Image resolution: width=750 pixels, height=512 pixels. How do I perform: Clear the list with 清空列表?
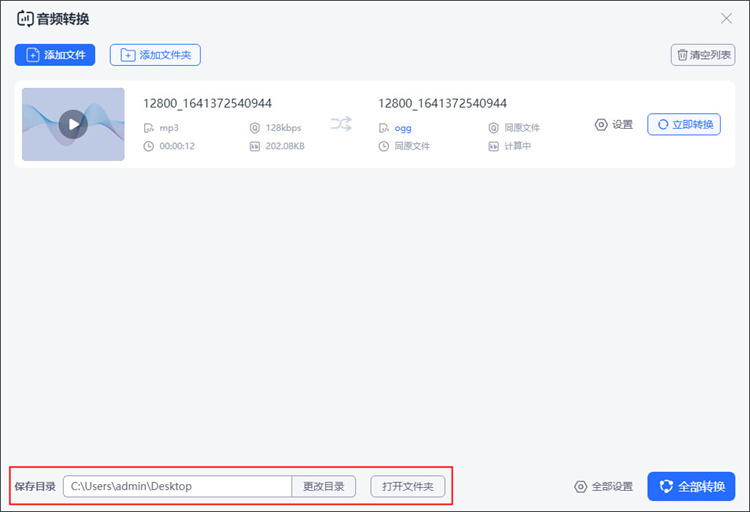click(703, 55)
